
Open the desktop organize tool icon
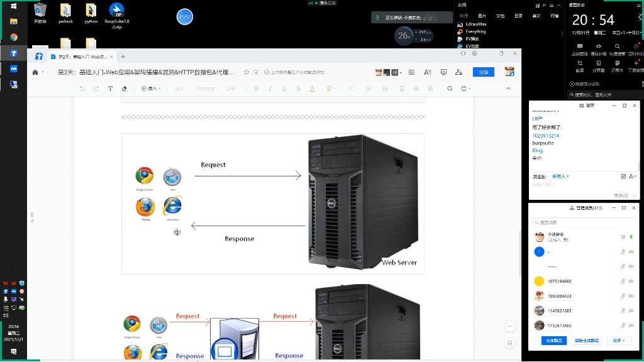pos(580,49)
